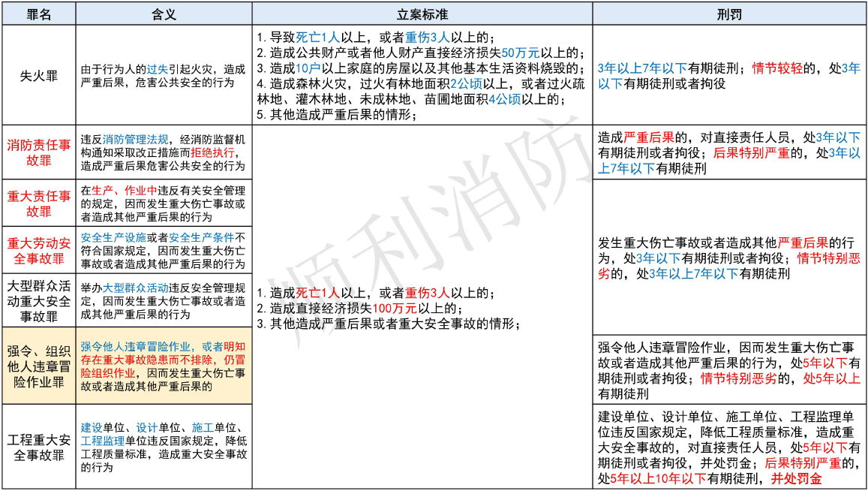Click the meaning cell starting 安全生产设施或者安全生产条件
868x491 pixels.
[x=164, y=250]
